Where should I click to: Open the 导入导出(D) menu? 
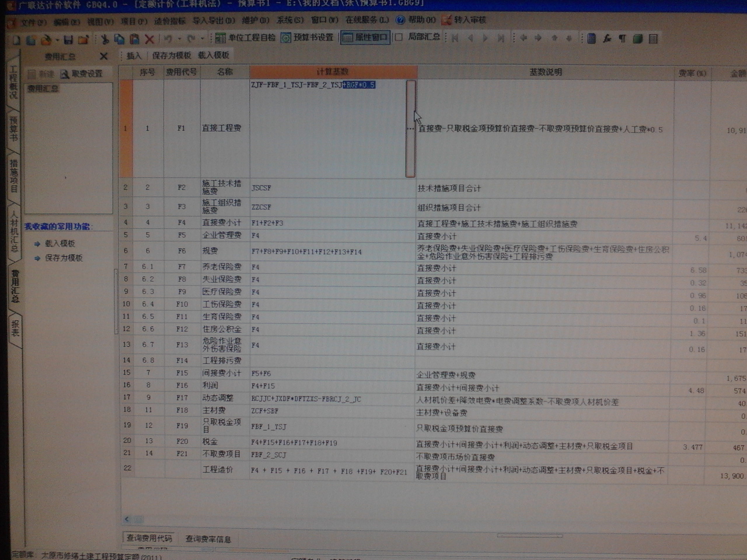click(x=213, y=21)
